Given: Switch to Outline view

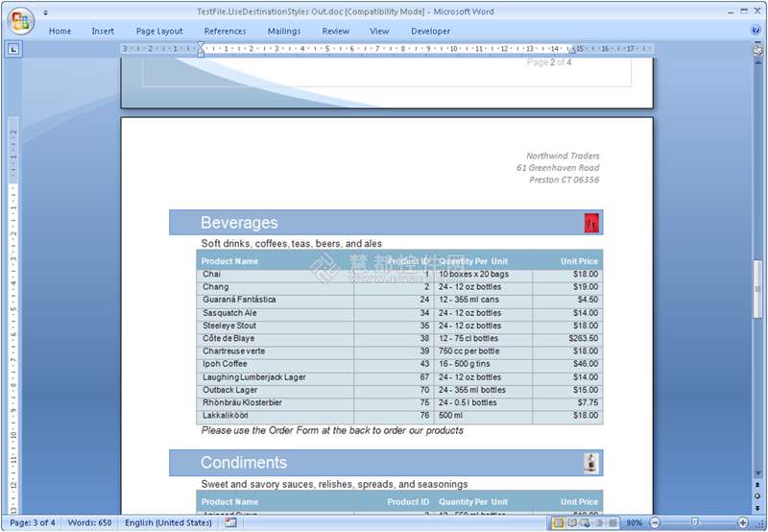Looking at the screenshot, I should coord(598,522).
